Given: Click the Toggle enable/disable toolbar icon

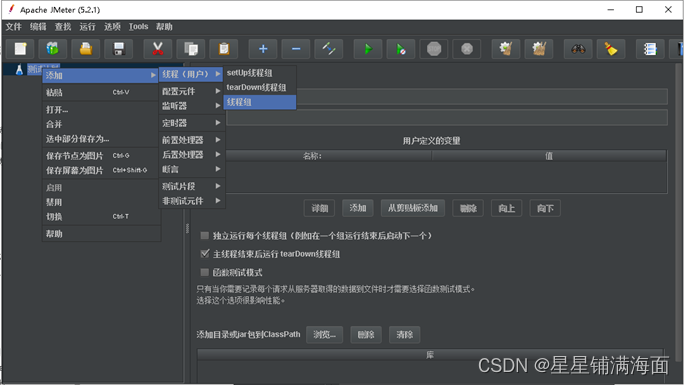Looking at the screenshot, I should 329,49.
